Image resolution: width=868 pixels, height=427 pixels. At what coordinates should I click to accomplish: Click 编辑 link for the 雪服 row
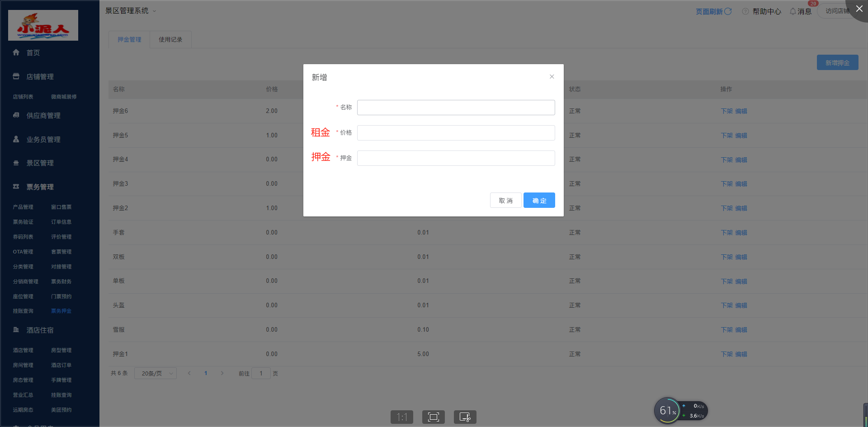click(x=741, y=330)
